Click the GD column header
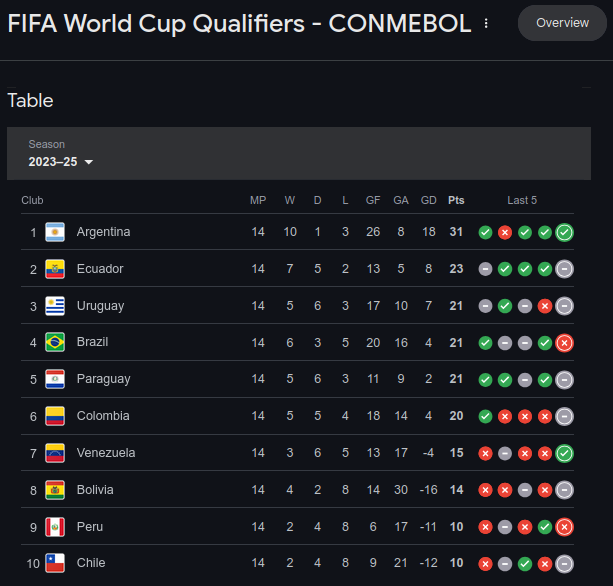The width and height of the screenshot is (613, 586). 428,201
